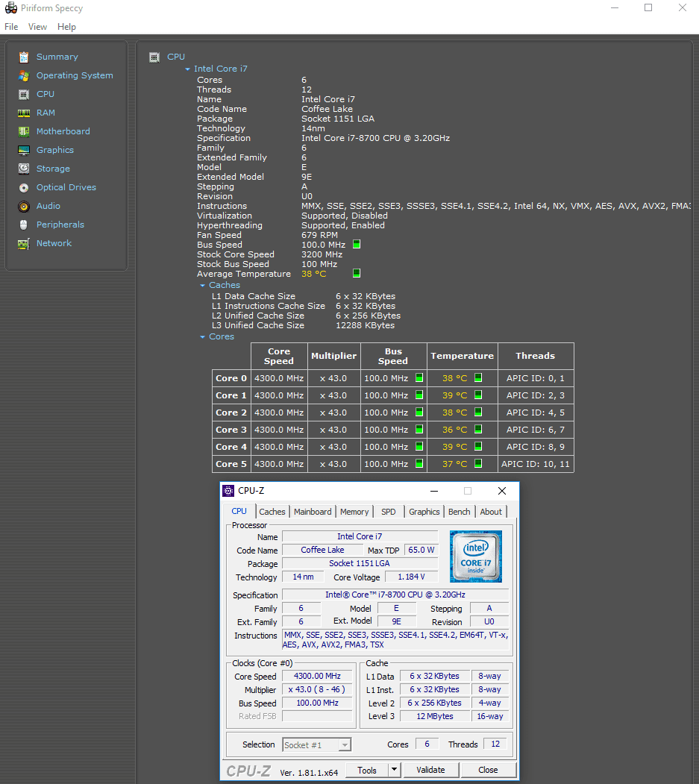Click the Peripherals mouse icon
This screenshot has width=699, height=784.
[24, 225]
